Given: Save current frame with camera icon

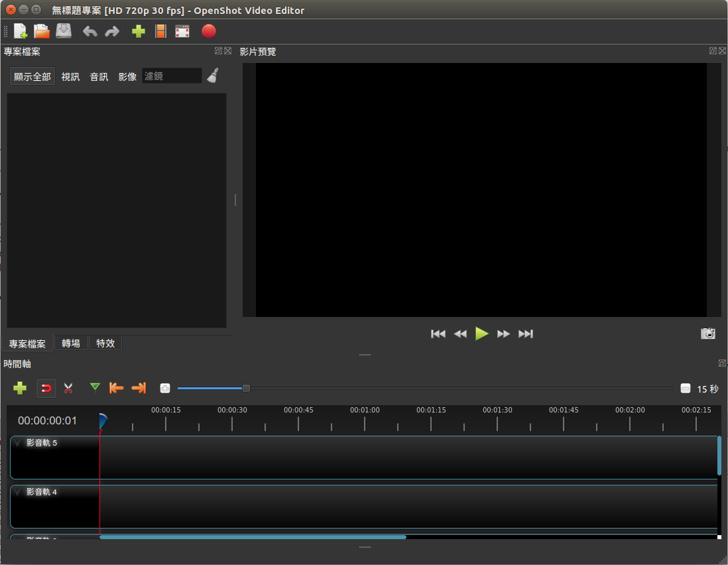Looking at the screenshot, I should [x=708, y=334].
